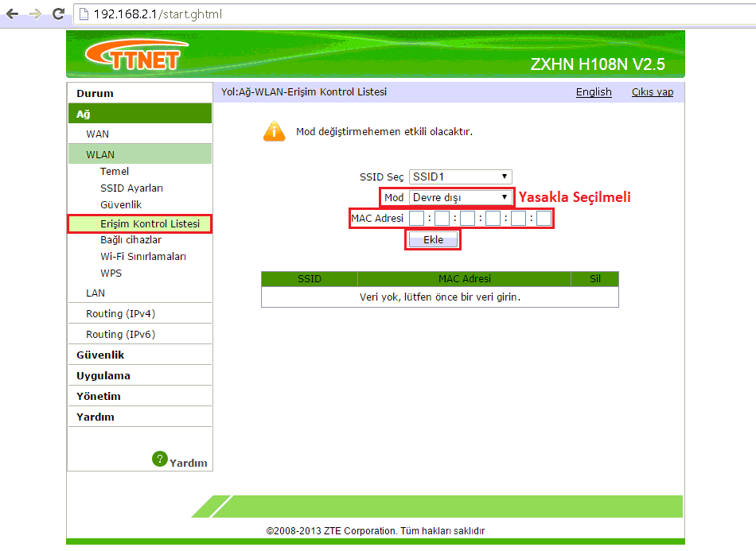
Task: Click the yellow warning icon above the form
Action: [x=274, y=131]
